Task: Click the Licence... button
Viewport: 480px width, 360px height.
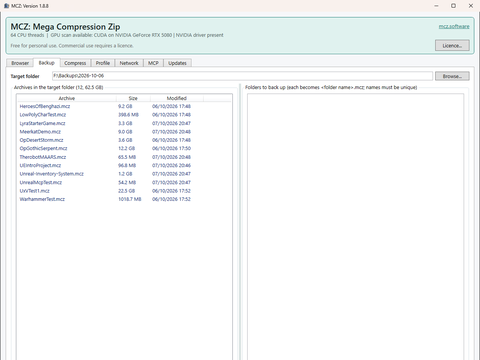Action: click(452, 46)
